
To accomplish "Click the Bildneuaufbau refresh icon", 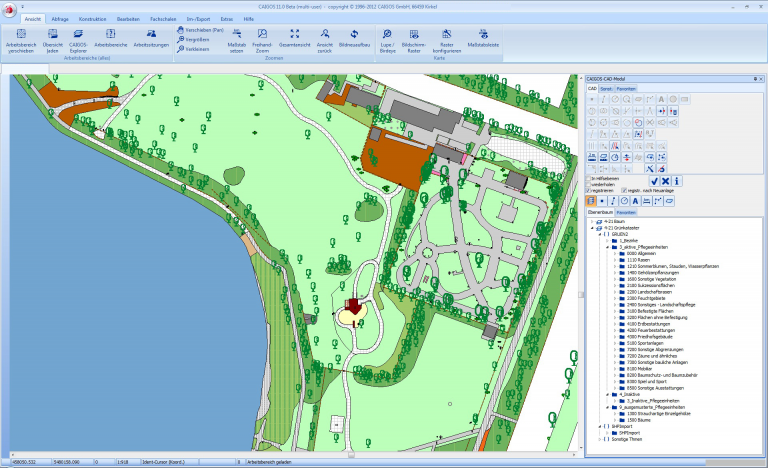I will pos(352,36).
